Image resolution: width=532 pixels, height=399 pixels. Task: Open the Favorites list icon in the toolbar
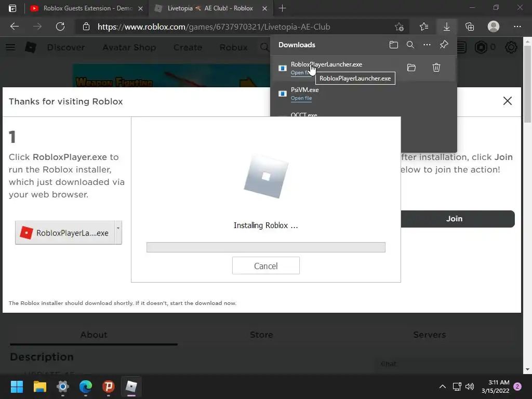click(x=424, y=26)
